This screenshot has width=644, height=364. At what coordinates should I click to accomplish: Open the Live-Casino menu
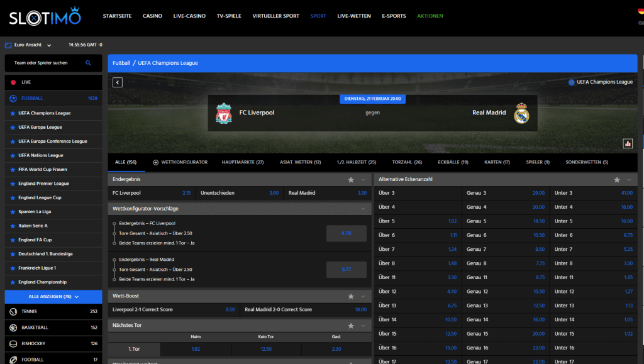pyautogui.click(x=189, y=16)
